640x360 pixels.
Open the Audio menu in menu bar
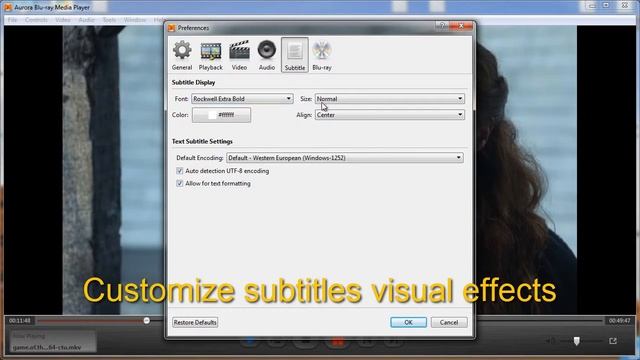tap(86, 20)
